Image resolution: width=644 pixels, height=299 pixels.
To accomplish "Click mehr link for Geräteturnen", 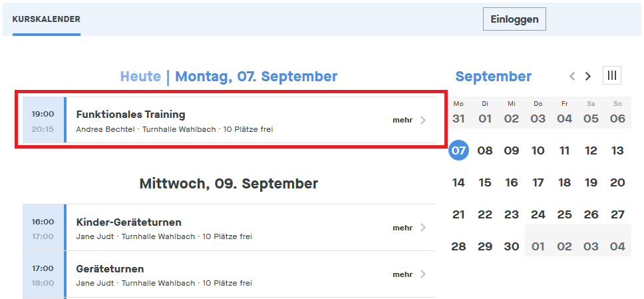I will pyautogui.click(x=402, y=274).
